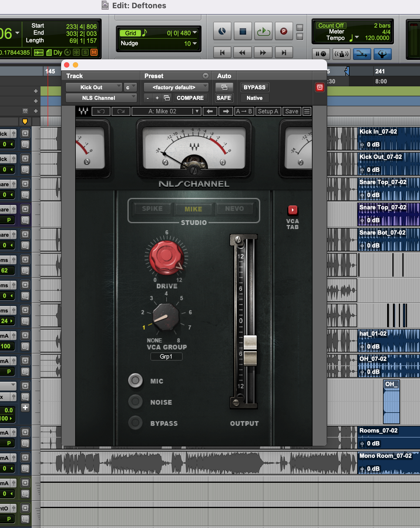Click the plugin Redo arrow
420x528 pixels.
click(121, 111)
